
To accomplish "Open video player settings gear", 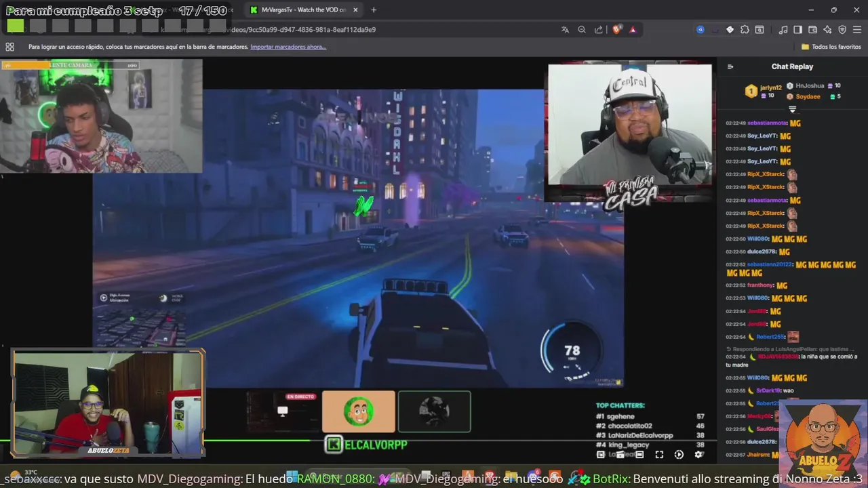I will pos(699,455).
